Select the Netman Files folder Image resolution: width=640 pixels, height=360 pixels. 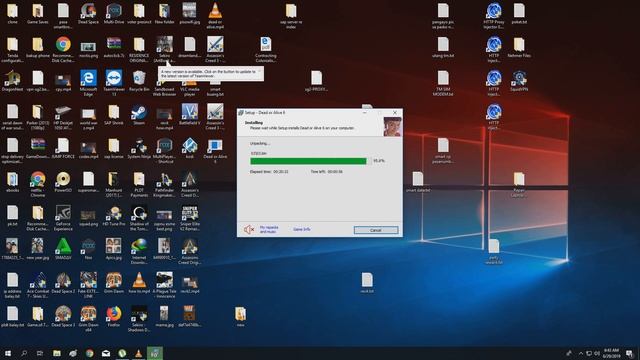[519, 47]
